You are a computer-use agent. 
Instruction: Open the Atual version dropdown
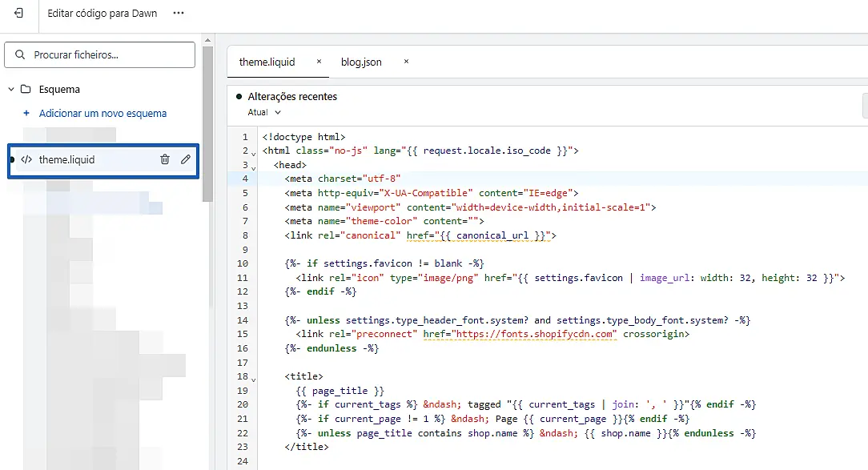point(264,113)
